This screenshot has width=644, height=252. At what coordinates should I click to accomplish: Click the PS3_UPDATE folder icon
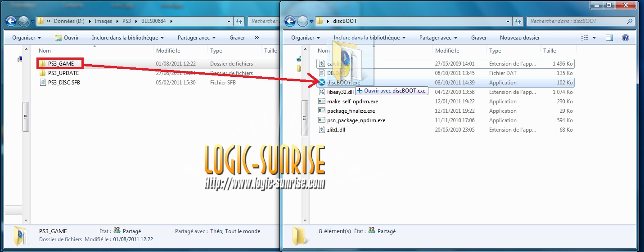(x=42, y=73)
